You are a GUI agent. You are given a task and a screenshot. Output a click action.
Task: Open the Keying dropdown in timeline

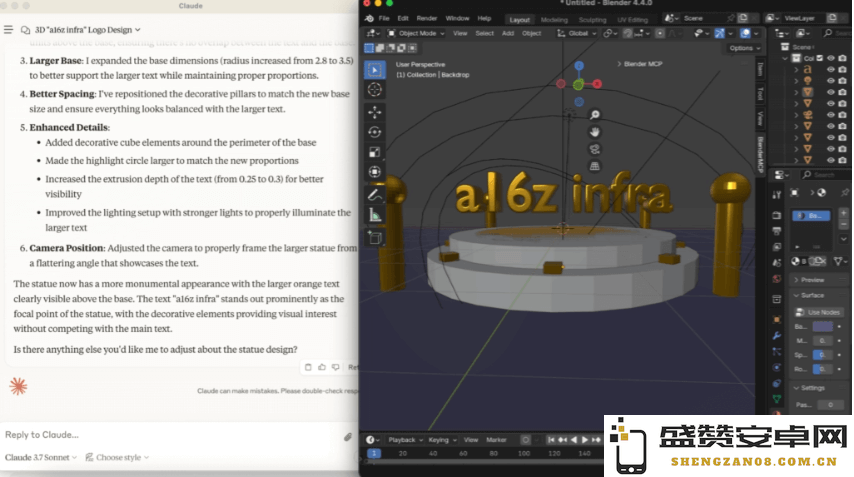point(442,439)
